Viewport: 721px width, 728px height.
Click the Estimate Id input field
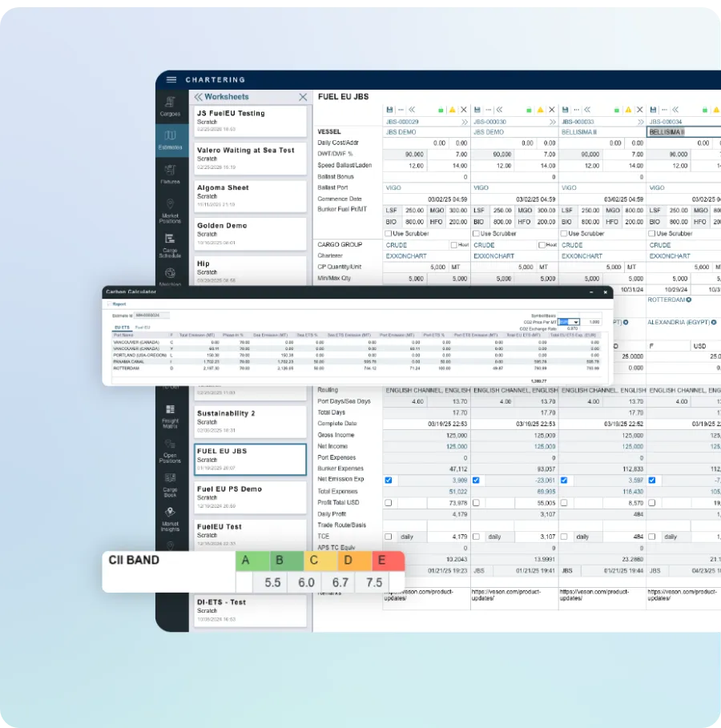(x=154, y=314)
